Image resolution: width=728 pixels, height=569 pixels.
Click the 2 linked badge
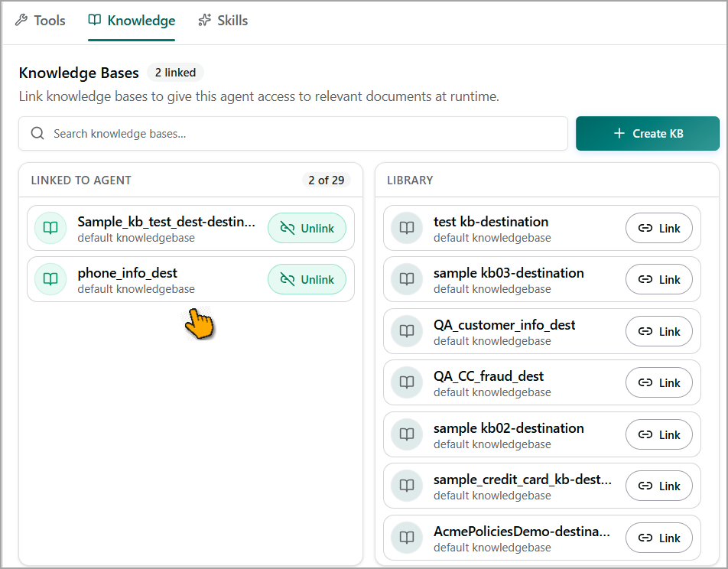(x=176, y=73)
